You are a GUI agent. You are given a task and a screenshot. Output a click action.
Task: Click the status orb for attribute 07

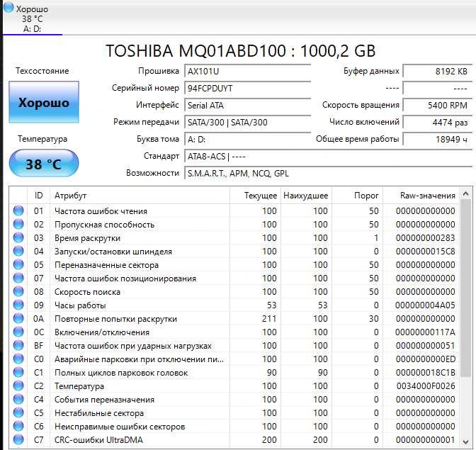pyautogui.click(x=18, y=278)
